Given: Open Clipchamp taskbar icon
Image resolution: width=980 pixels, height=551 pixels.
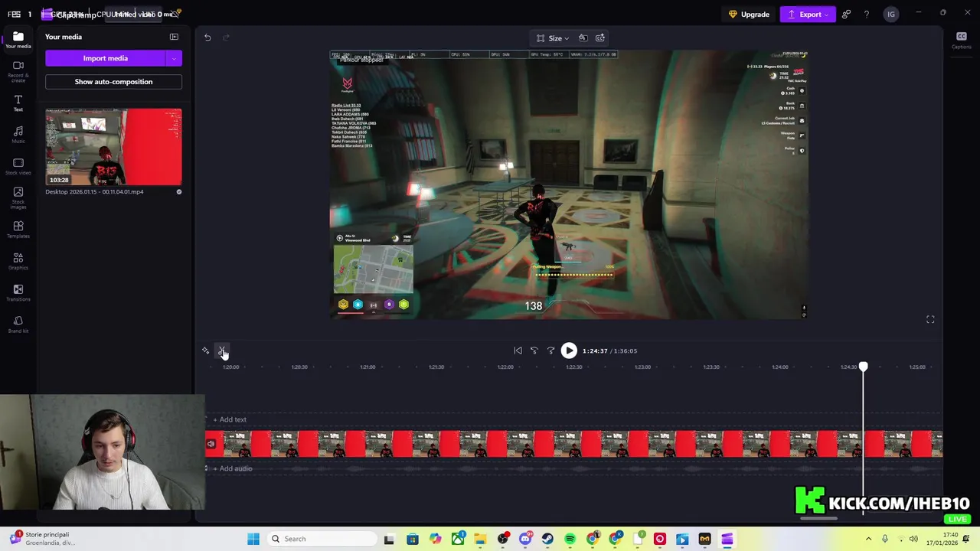Looking at the screenshot, I should pos(727,540).
